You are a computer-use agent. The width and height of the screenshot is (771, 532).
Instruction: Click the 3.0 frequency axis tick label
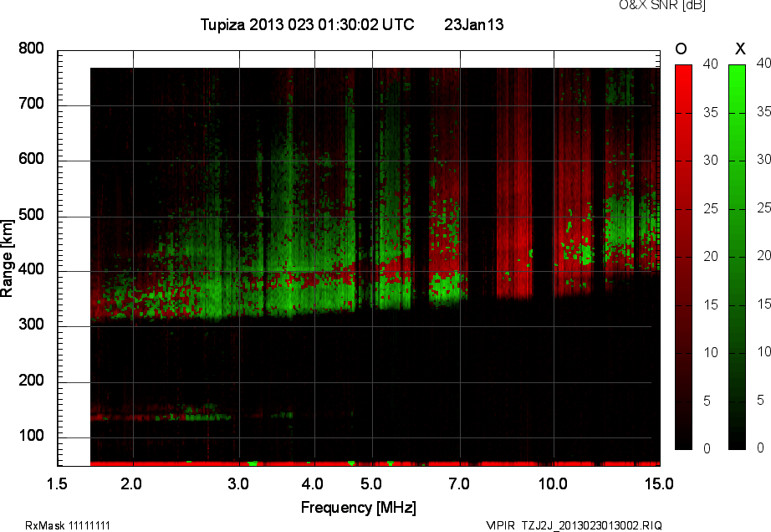(x=239, y=483)
